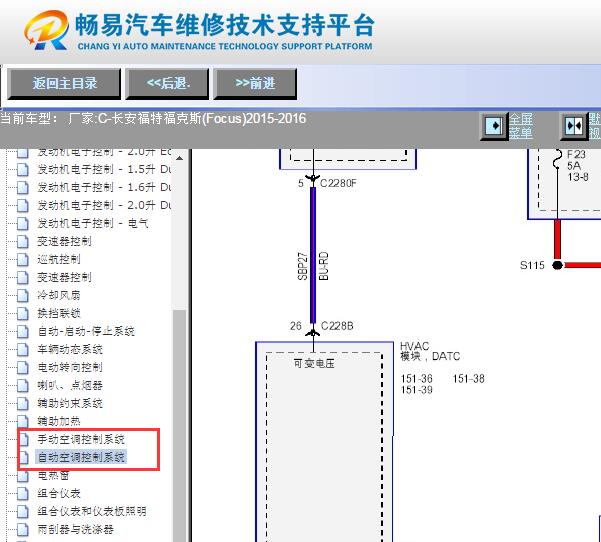Click document icon beside 车辆动态系统
Image resolution: width=601 pixels, height=542 pixels.
click(23, 350)
